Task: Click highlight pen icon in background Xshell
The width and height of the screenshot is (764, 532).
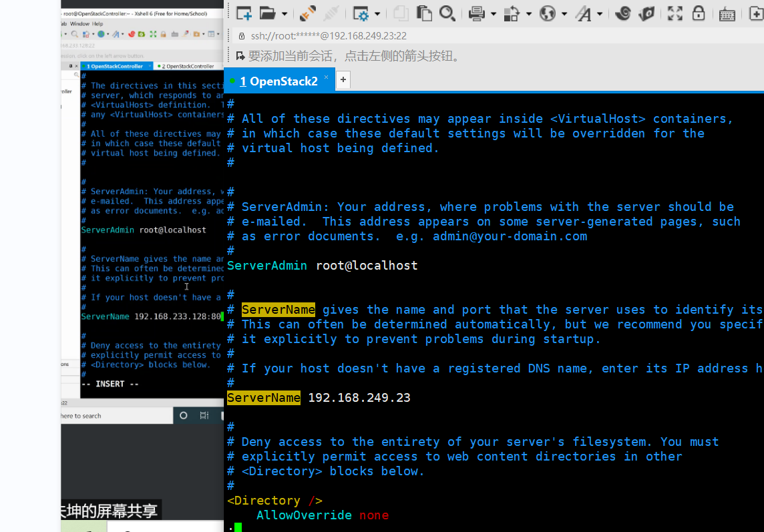Action: pyautogui.click(x=186, y=34)
